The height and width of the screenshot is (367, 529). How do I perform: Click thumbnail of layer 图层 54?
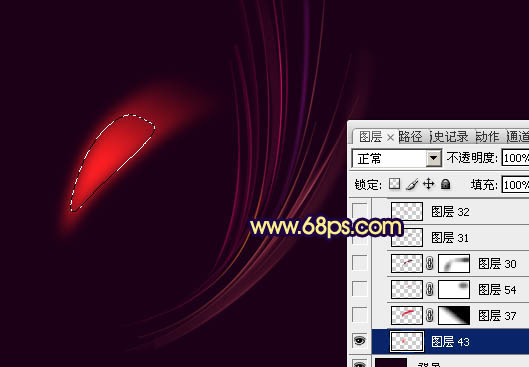click(407, 289)
